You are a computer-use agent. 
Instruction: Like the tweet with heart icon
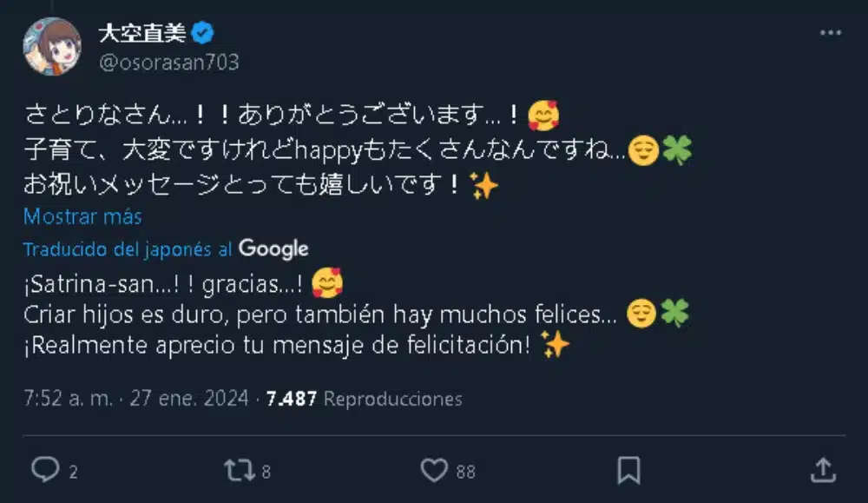point(433,470)
